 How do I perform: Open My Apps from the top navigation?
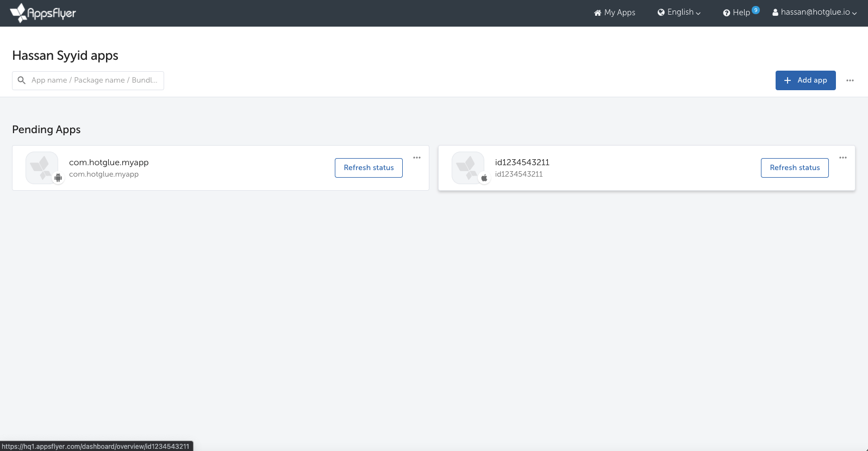point(614,12)
